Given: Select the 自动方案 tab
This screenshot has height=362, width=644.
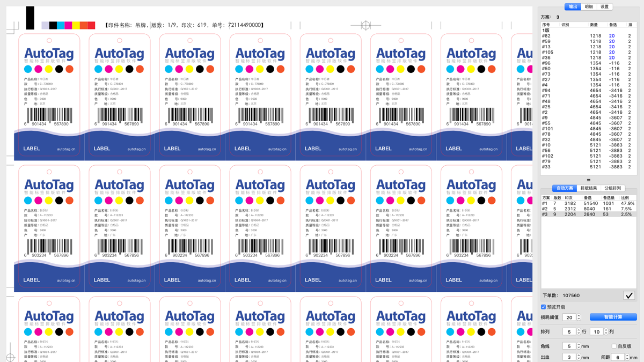Looking at the screenshot, I should click(x=565, y=188).
